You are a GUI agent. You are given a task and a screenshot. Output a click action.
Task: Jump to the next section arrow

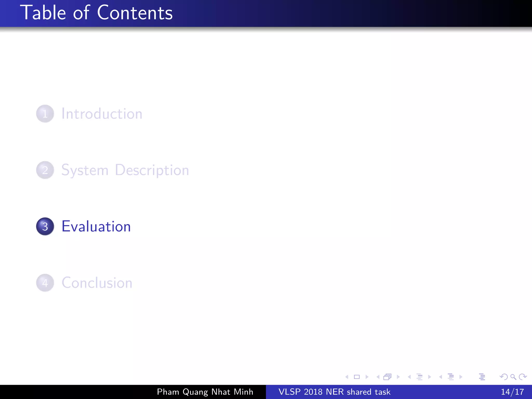pyautogui.click(x=461, y=377)
